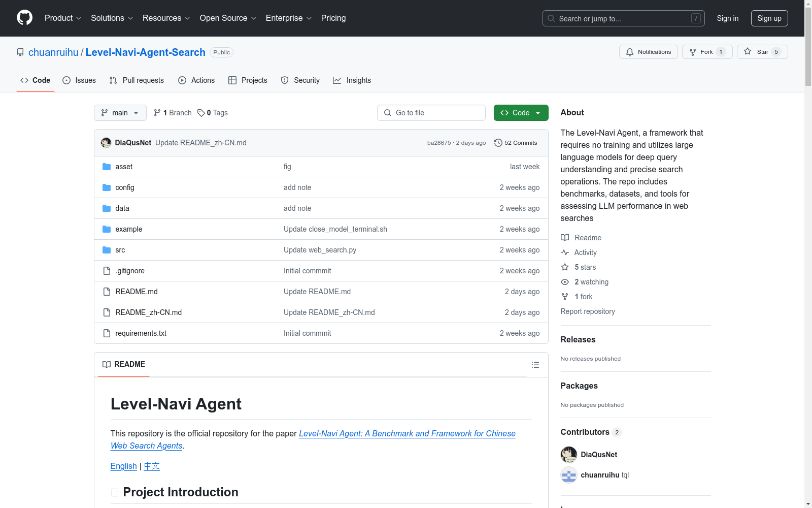The height and width of the screenshot is (508, 812).
Task: Click the Notifications bell button
Action: click(648, 52)
